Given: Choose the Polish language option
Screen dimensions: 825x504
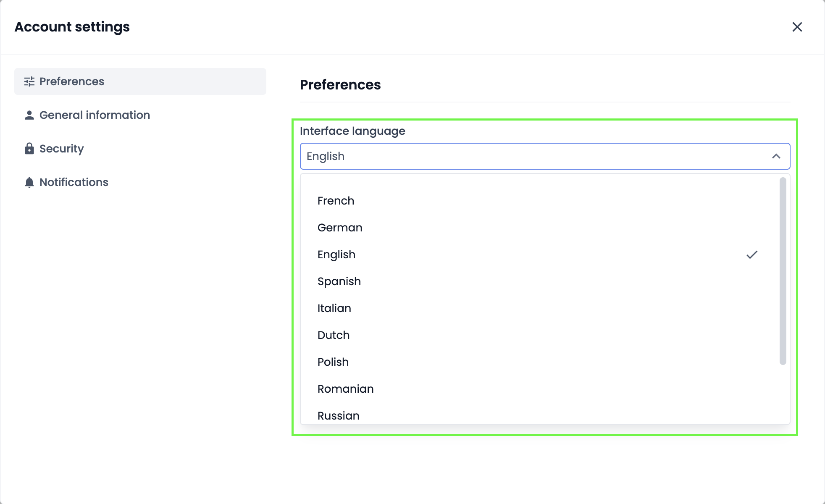Looking at the screenshot, I should (333, 362).
